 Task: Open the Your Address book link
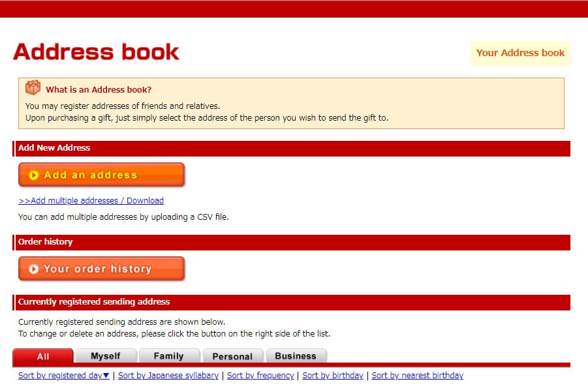click(520, 53)
